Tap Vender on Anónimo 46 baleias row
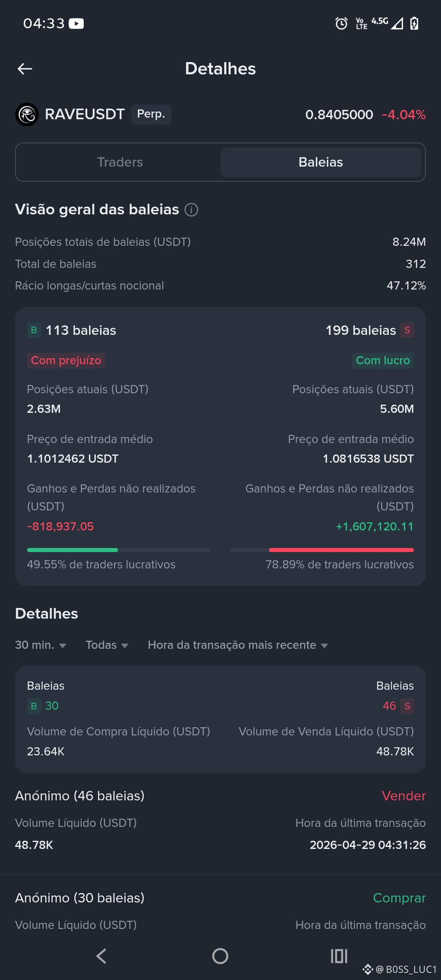This screenshot has width=441, height=980. tap(404, 796)
